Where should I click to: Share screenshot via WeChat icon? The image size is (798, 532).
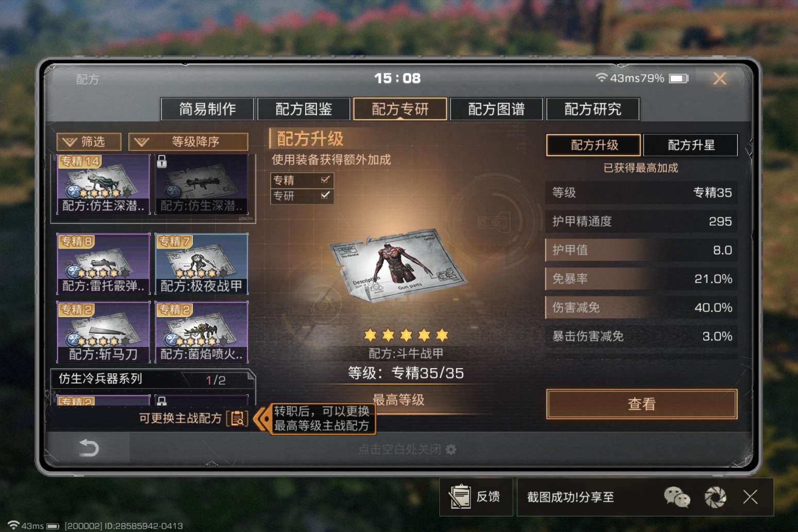677,497
